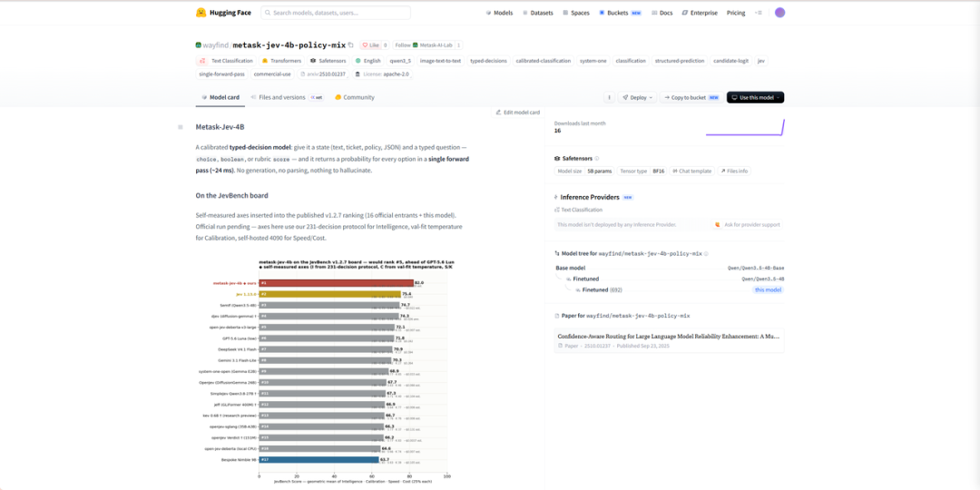The height and width of the screenshot is (490, 980).
Task: Click the 'classification' tag
Action: tap(631, 61)
